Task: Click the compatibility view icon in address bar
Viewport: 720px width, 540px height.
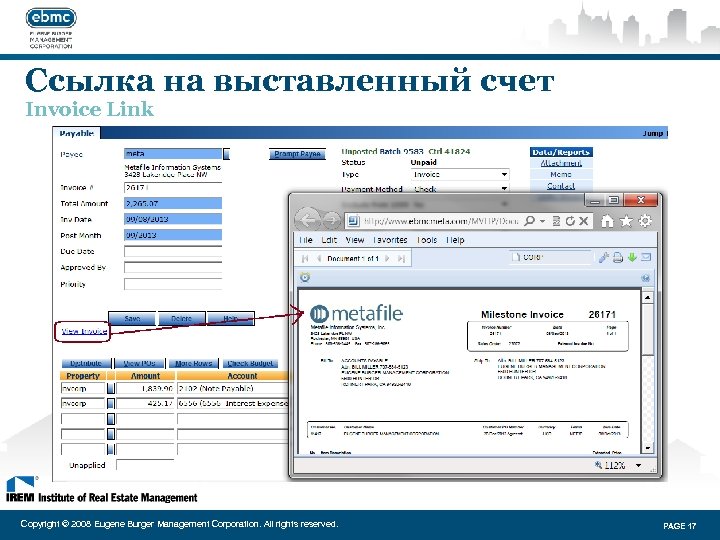Action: (557, 221)
